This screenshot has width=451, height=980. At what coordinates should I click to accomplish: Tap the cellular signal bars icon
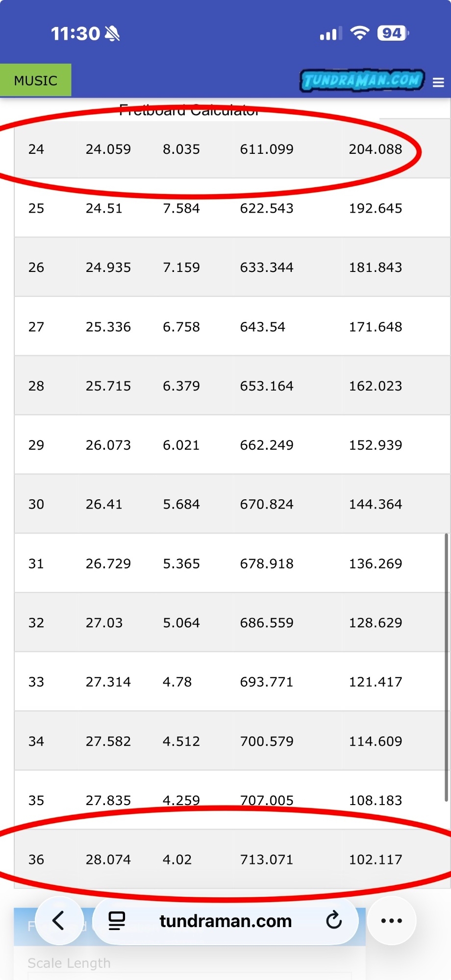[x=331, y=34]
